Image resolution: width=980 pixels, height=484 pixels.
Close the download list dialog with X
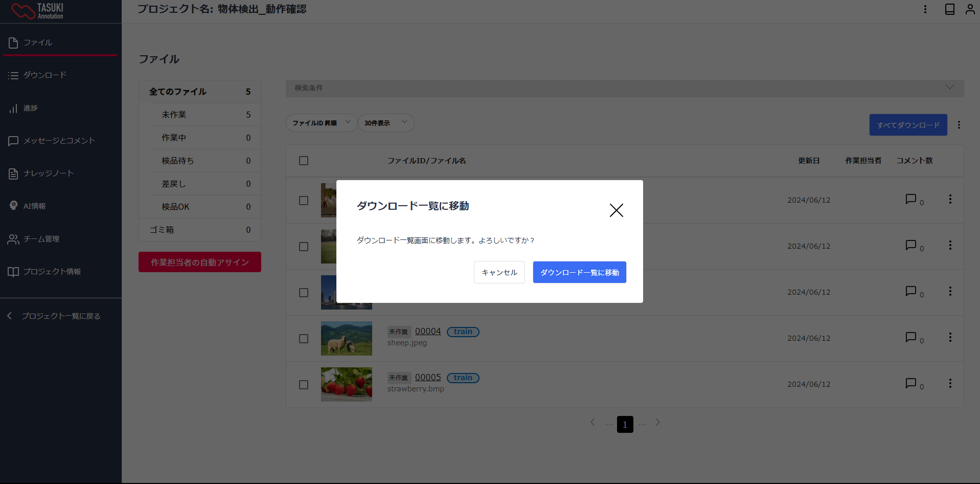[x=616, y=210]
